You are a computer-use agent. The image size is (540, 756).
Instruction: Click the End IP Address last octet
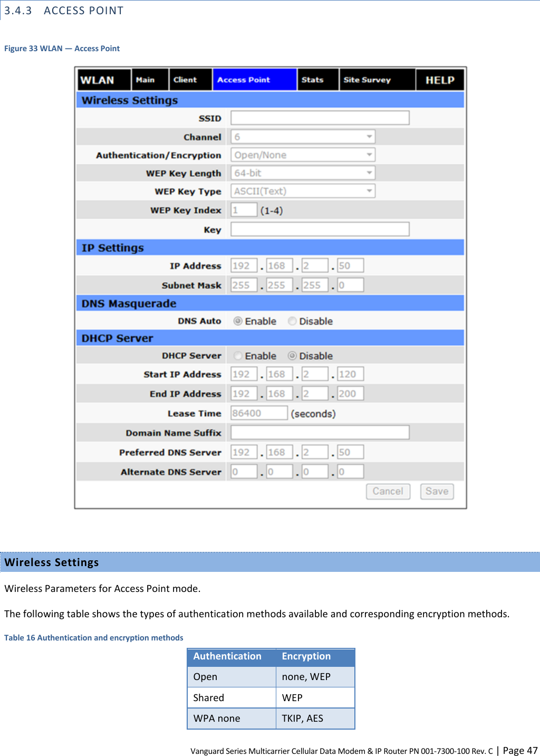351,394
